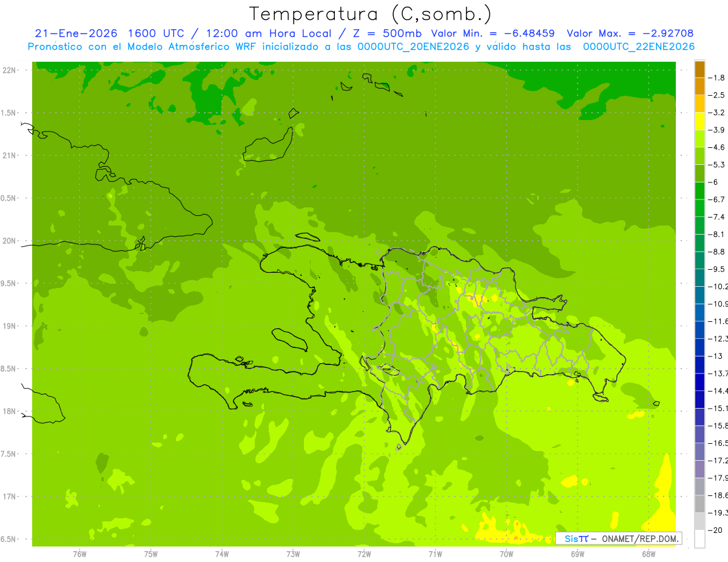Click '0000UTC_22ENE2026' valid-until time
This screenshot has width=728, height=562.
click(638, 47)
